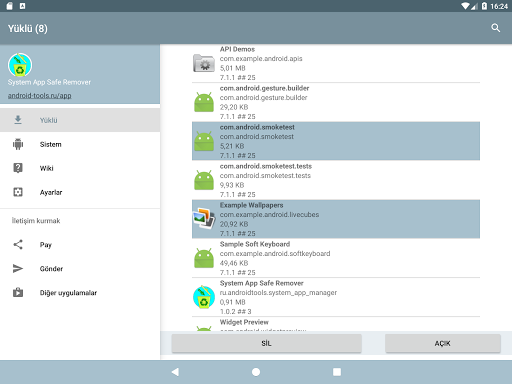
Task: Switch to the Sistem menu item
Action: pyautogui.click(x=80, y=144)
